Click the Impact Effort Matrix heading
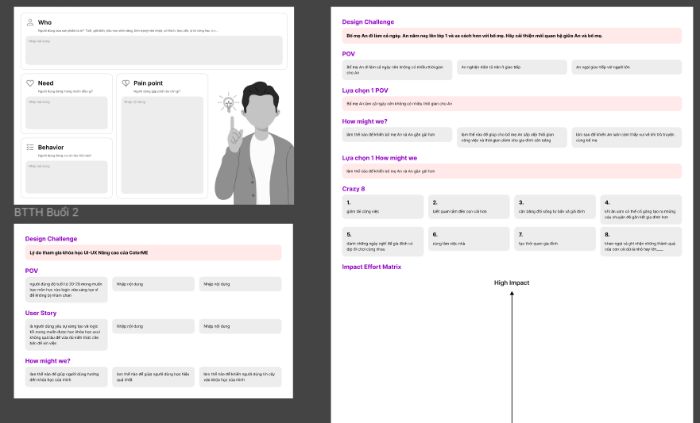Image resolution: width=700 pixels, height=423 pixels. pyautogui.click(x=371, y=267)
